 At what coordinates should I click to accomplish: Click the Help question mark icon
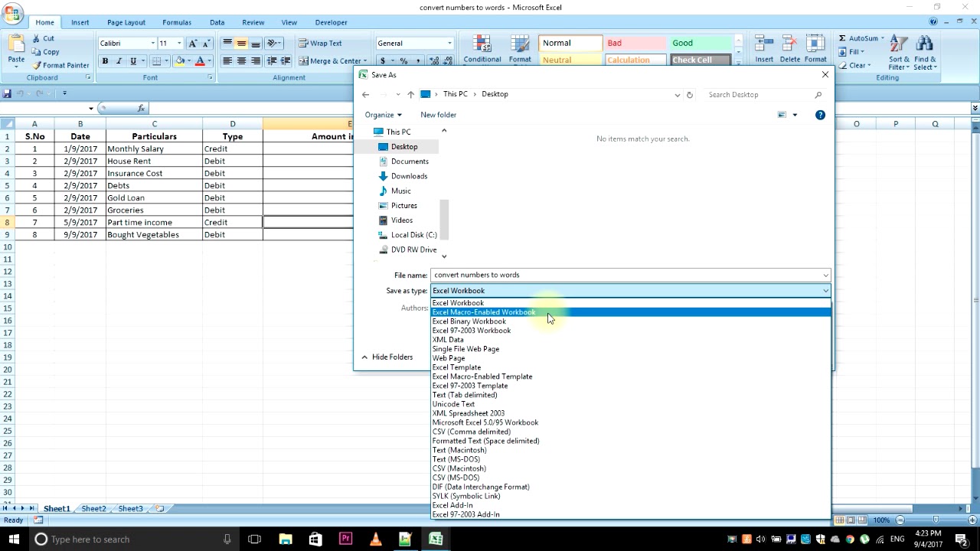820,115
